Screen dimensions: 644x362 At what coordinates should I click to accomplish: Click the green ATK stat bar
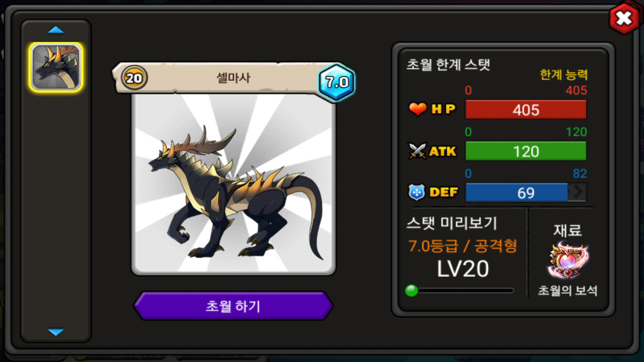point(526,151)
